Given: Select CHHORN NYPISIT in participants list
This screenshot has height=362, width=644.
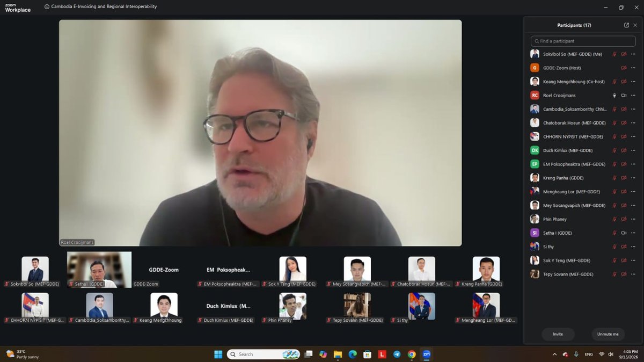Looking at the screenshot, I should (583, 137).
